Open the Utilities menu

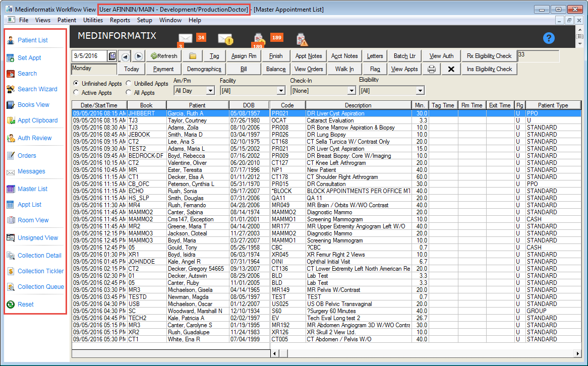[x=93, y=20]
